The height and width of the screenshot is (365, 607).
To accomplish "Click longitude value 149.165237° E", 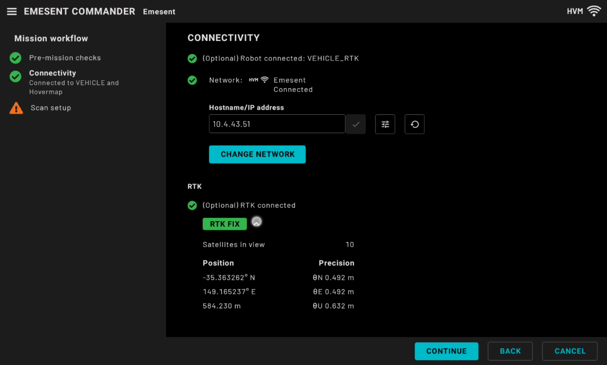I will coord(229,292).
